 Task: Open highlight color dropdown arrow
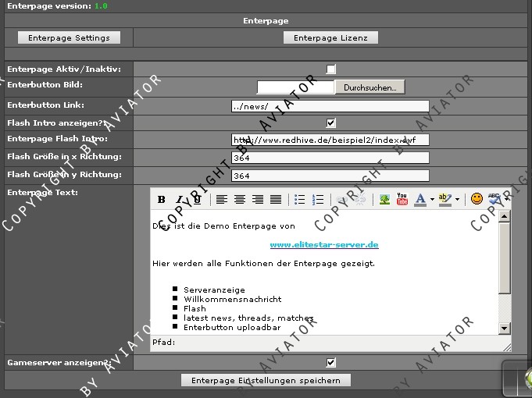coord(457,199)
